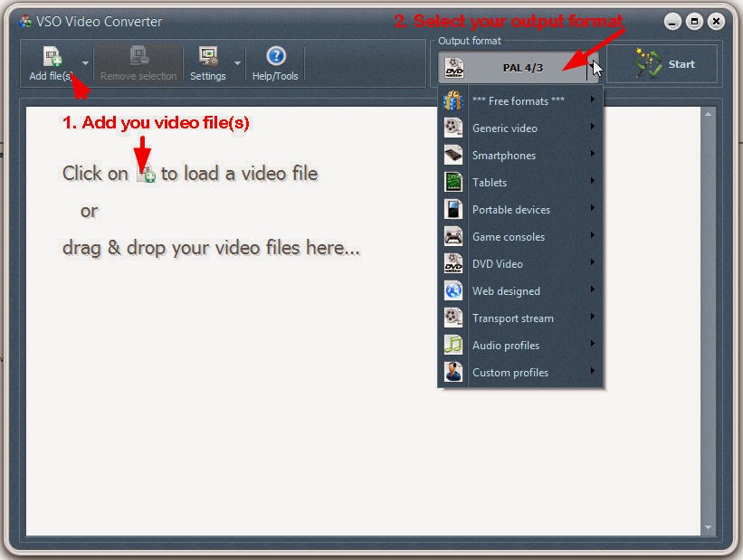Click the music note Audio profiles icon

tap(453, 345)
